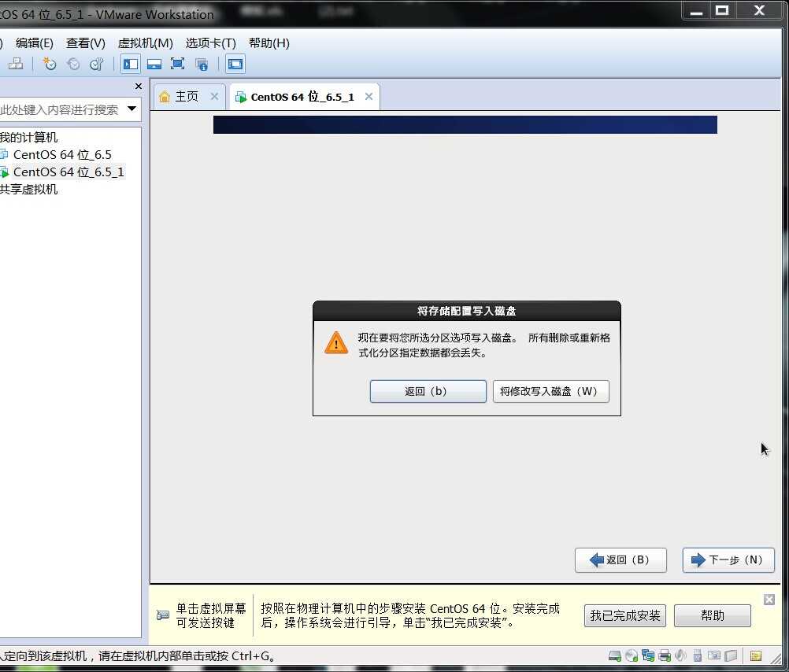Click the Send Ctrl+Alt+Del toolbar icon
The height and width of the screenshot is (672, 789).
(x=16, y=64)
